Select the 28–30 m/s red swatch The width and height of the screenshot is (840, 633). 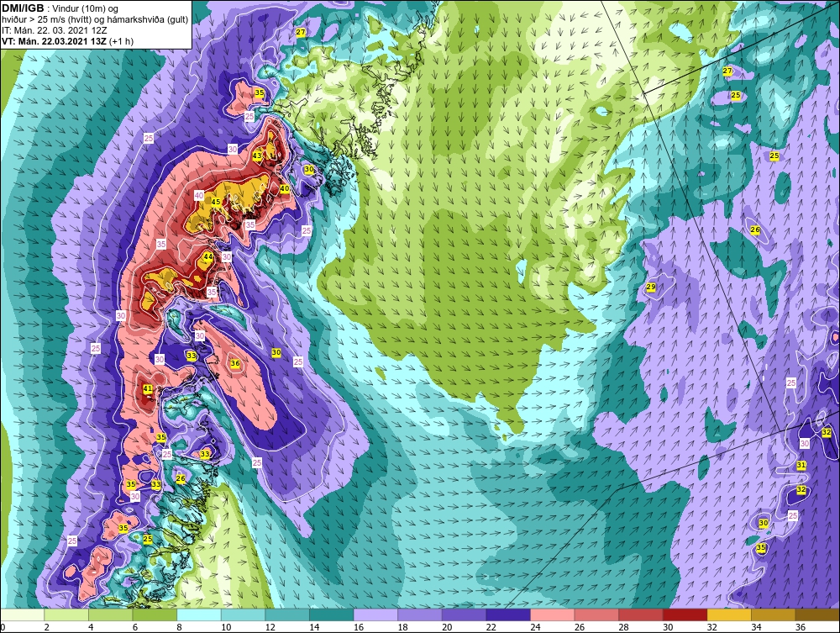[x=641, y=615]
